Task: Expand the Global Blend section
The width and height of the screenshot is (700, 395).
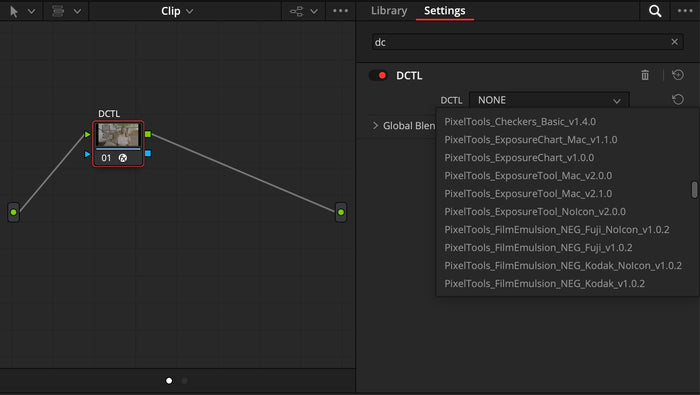Action: tap(375, 126)
